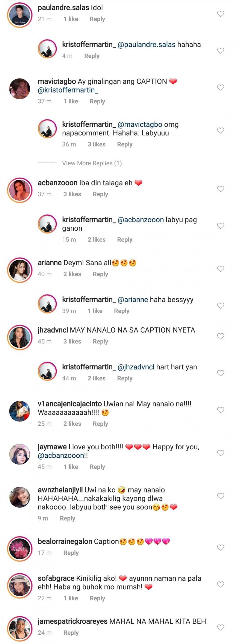
Task: Open the mavictagbo username link
Action: point(57,82)
